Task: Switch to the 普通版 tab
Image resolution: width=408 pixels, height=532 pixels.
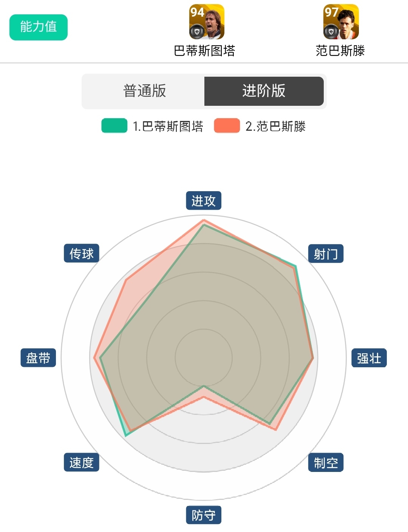Action: coord(144,91)
